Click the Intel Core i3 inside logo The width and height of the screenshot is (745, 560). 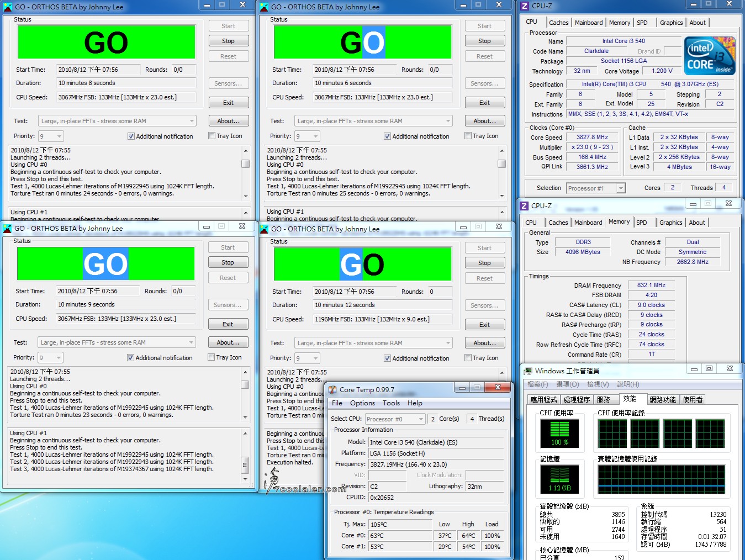(710, 56)
